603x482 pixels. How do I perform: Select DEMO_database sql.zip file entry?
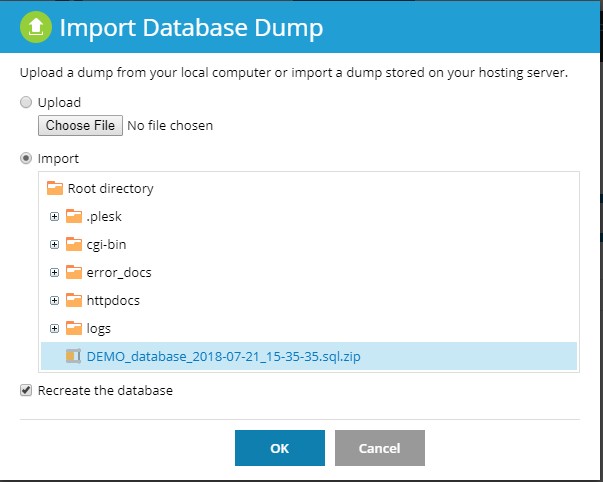[309, 356]
